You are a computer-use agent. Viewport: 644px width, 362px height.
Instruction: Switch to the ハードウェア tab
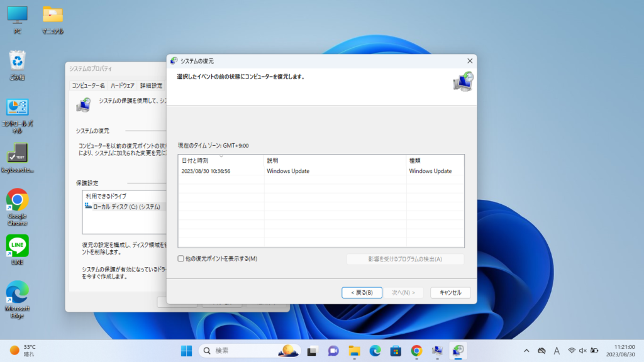tap(123, 85)
